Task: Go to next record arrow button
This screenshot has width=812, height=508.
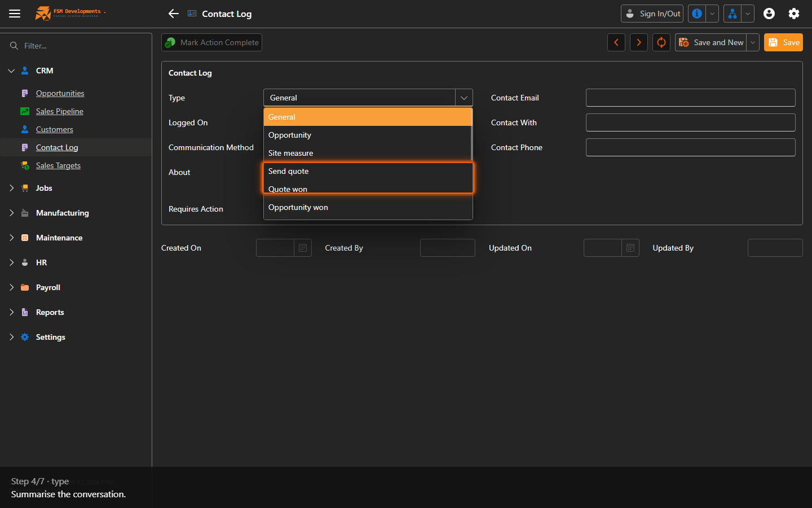Action: [x=639, y=42]
